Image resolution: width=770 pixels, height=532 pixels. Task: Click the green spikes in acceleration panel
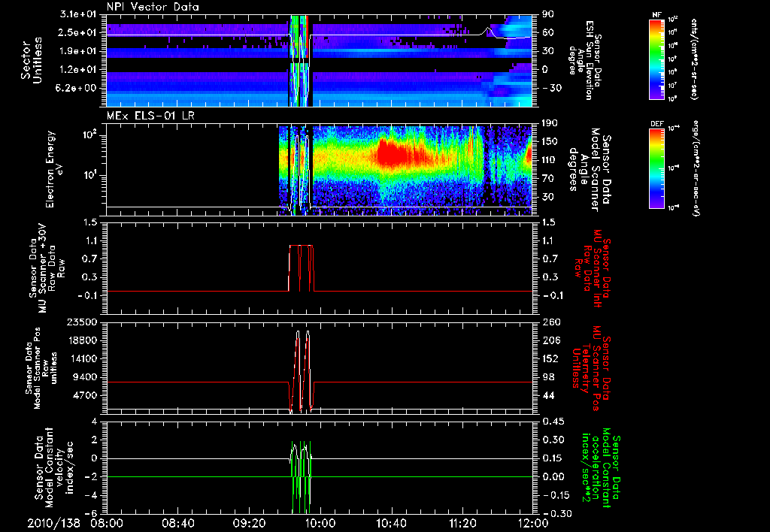(x=301, y=476)
